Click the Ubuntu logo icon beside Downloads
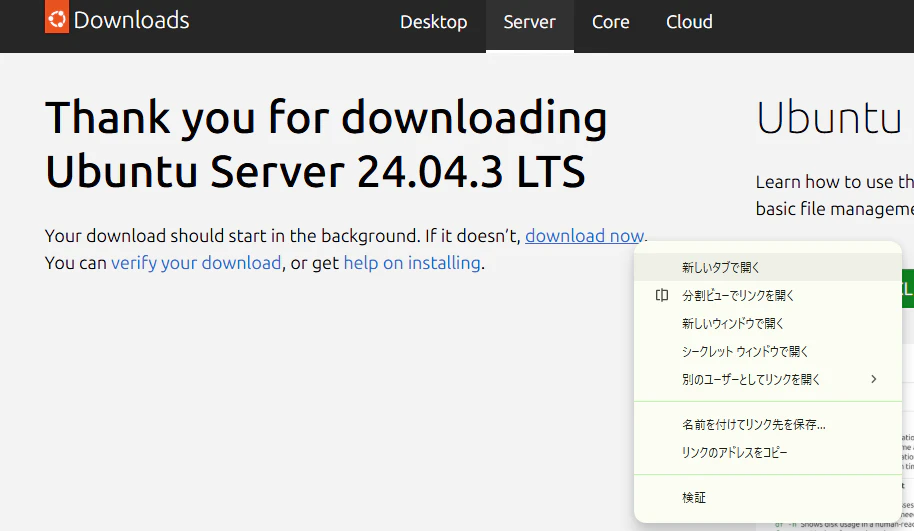The width and height of the screenshot is (914, 531). [x=57, y=16]
